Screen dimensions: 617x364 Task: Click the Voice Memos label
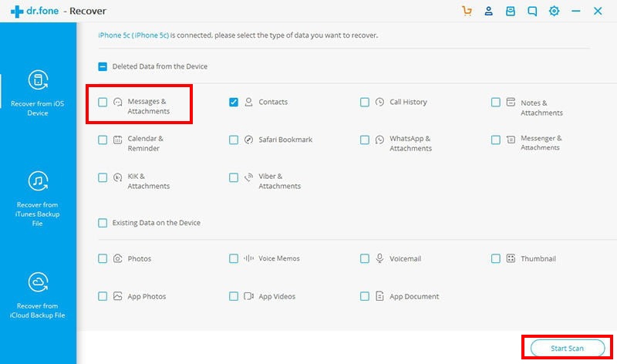279,258
